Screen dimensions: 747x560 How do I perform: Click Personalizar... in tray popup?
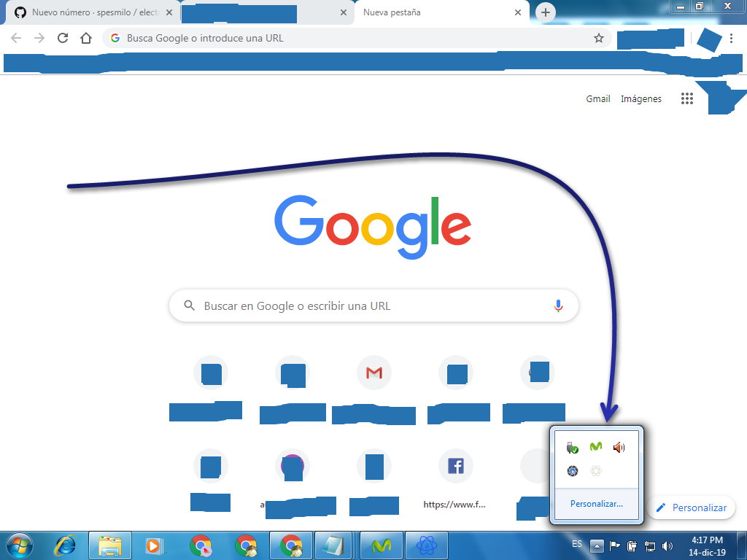coord(597,503)
